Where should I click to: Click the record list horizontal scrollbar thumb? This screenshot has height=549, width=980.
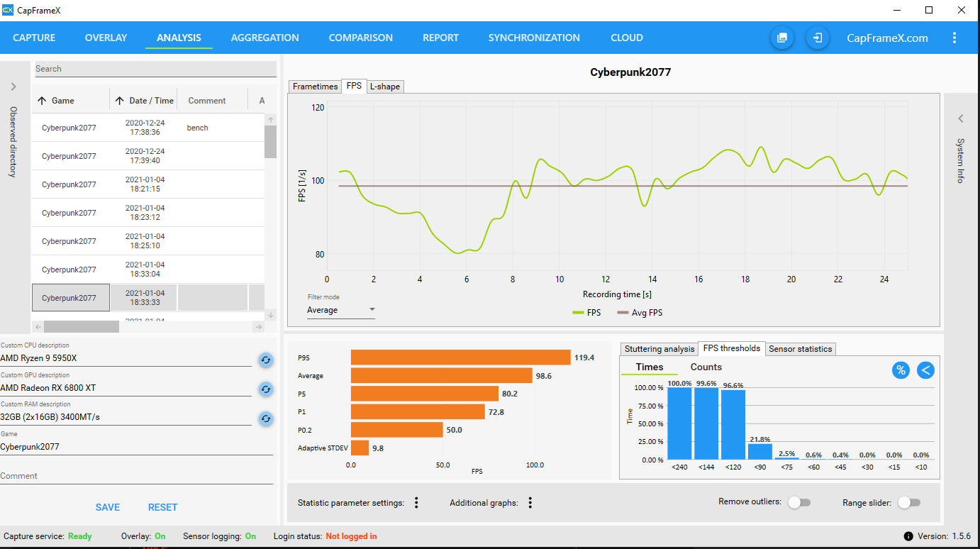(x=81, y=327)
